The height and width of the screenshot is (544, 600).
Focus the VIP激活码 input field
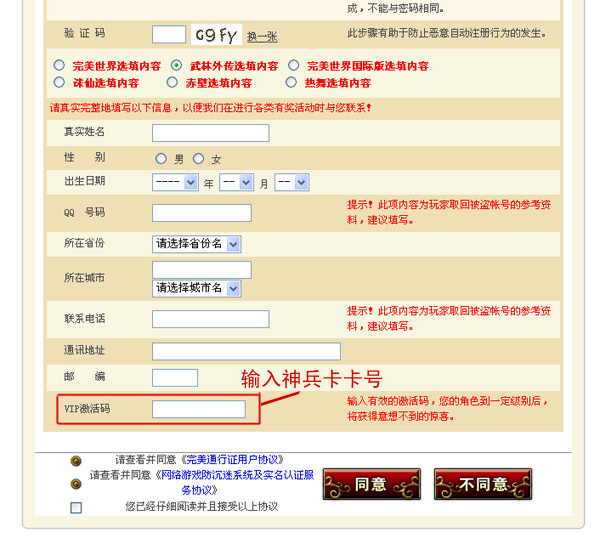[198, 409]
